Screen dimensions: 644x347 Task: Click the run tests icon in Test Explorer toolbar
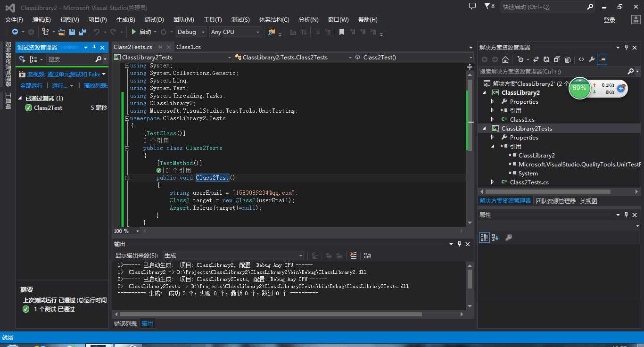22,59
